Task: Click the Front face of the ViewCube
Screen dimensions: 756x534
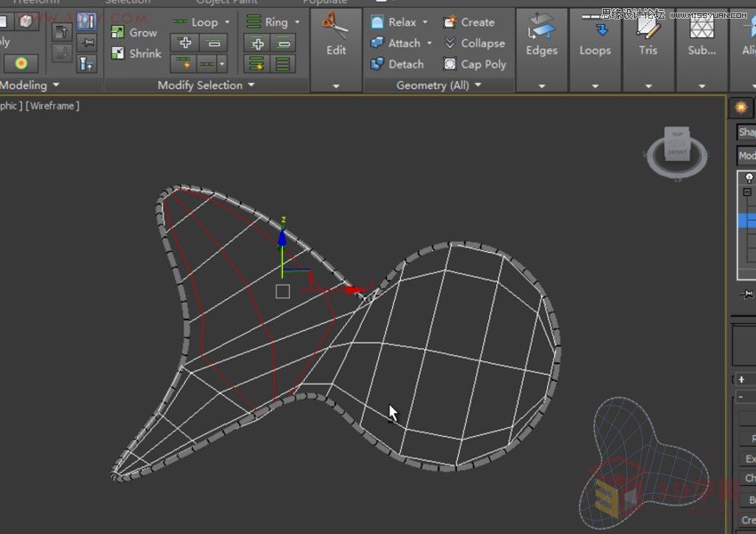Action: coord(677,151)
